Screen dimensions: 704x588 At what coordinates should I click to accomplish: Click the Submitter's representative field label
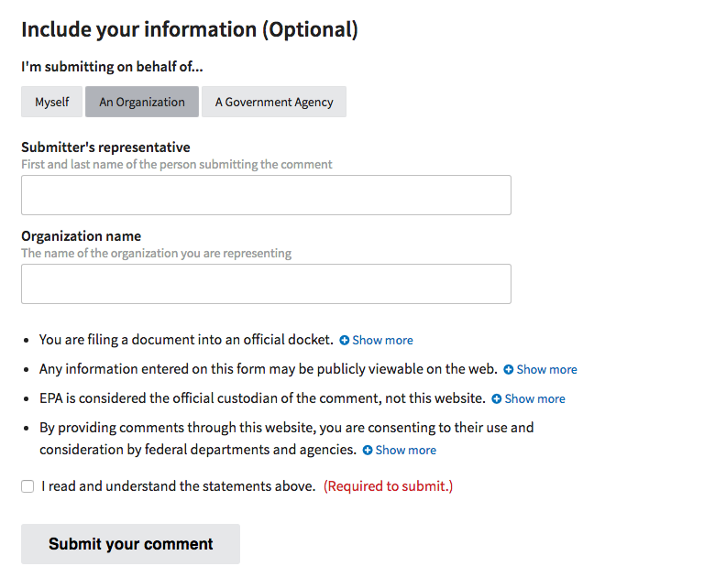[105, 147]
